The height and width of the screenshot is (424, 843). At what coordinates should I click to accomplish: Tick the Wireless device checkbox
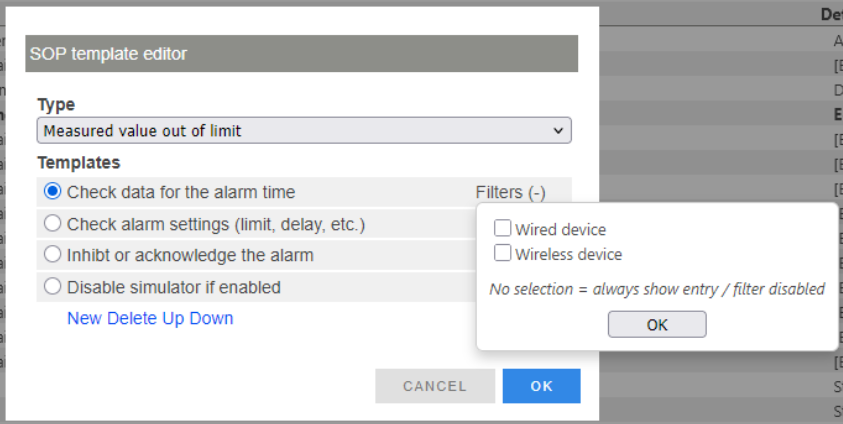tap(503, 253)
